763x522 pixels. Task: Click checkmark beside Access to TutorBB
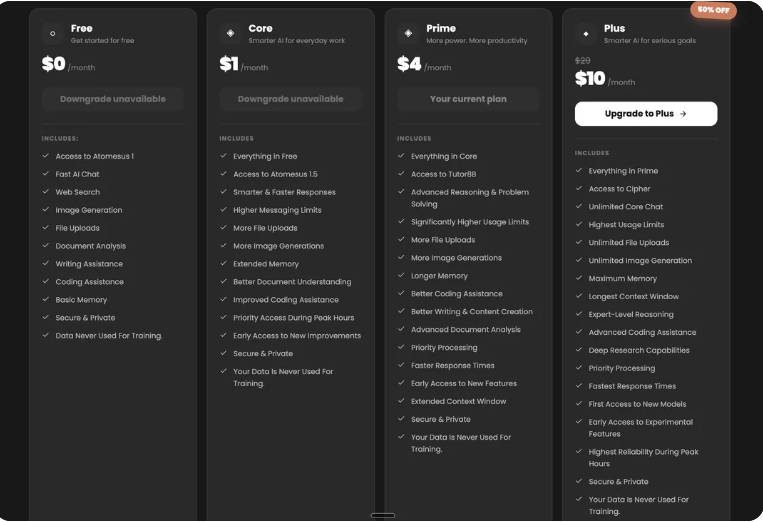401,174
